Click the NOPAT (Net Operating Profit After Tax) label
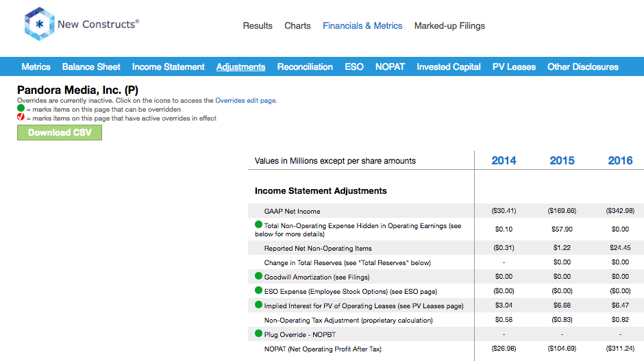644x361 pixels. point(323,349)
